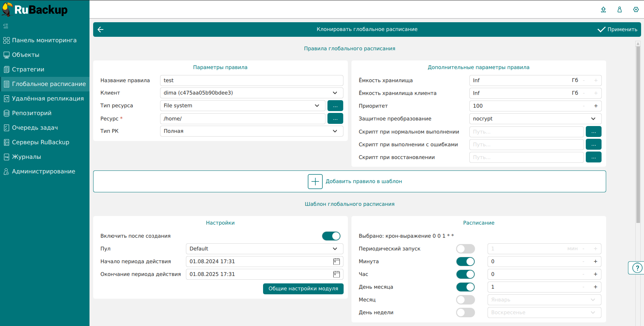
Task: Open calendar for start period date
Action: click(x=337, y=262)
